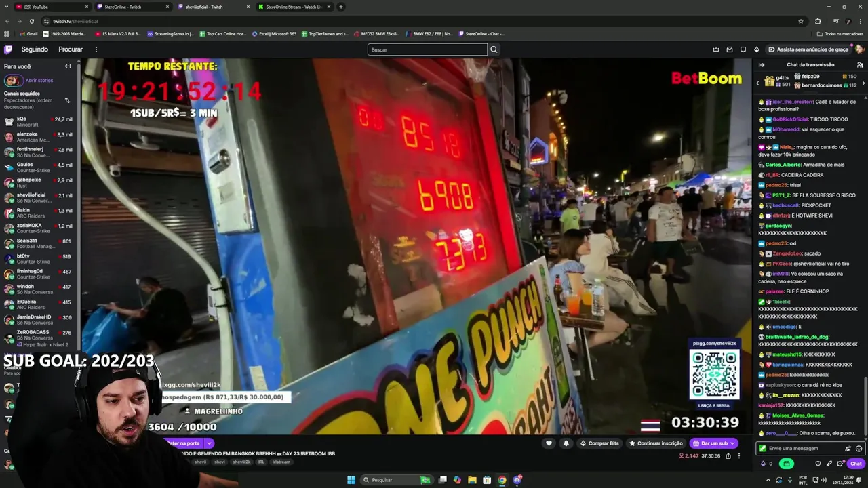The image size is (868, 488).
Task: Open a new browser tab
Action: [x=340, y=7]
